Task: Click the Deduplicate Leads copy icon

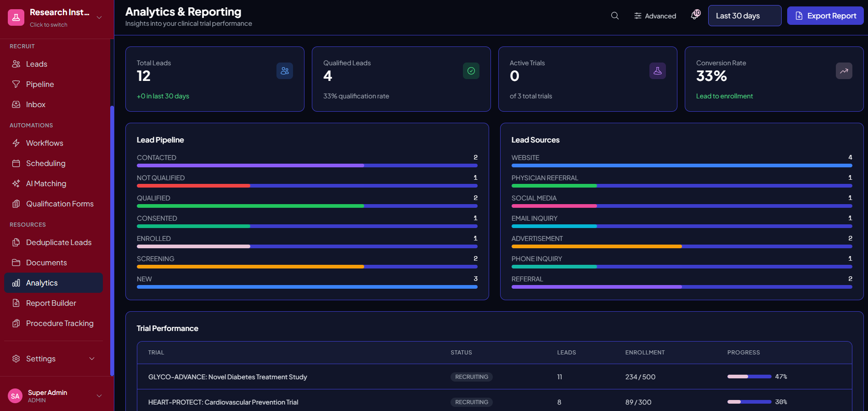Action: [x=16, y=242]
